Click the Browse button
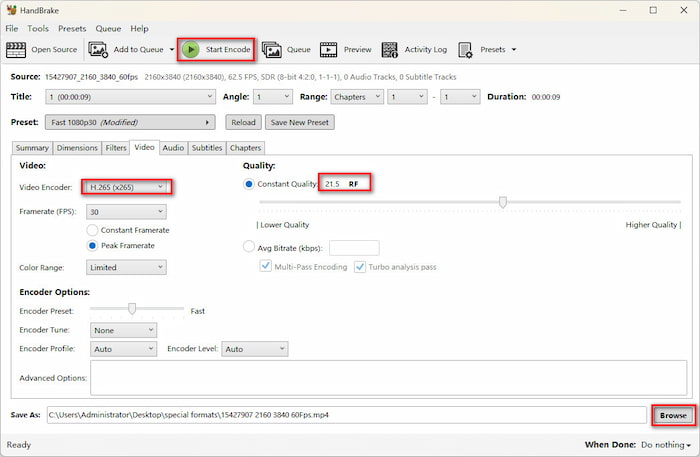The height and width of the screenshot is (457, 700). click(673, 415)
